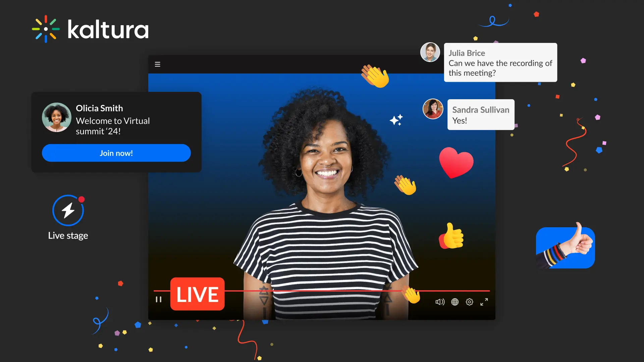Screen dimensions: 644x362
Task: Select Sandra Sullivan's profile avatar
Action: 433,109
